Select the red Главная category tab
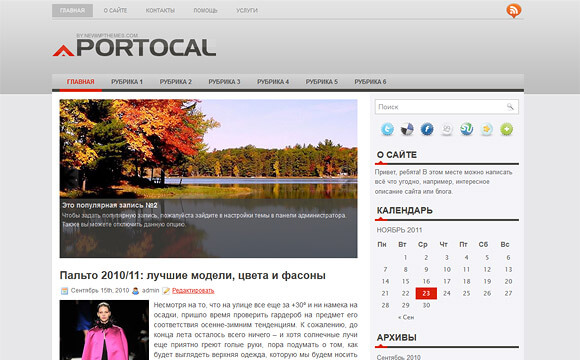The image size is (580, 360). coord(80,82)
